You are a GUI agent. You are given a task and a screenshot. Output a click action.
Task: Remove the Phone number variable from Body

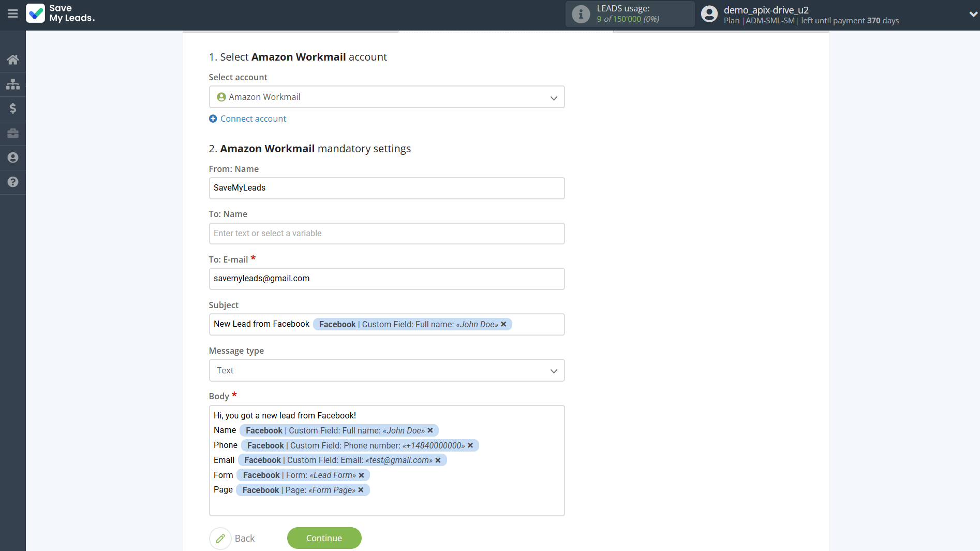pyautogui.click(x=470, y=445)
